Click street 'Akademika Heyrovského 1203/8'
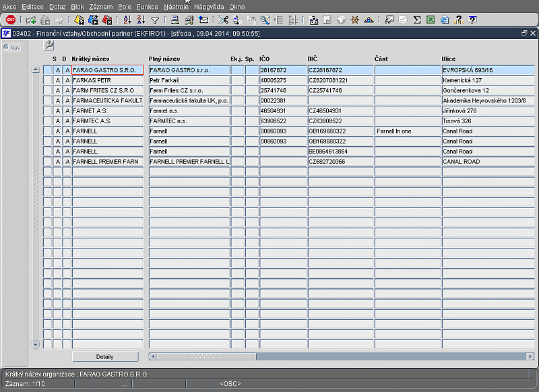This screenshot has width=539, height=392. tap(488, 100)
